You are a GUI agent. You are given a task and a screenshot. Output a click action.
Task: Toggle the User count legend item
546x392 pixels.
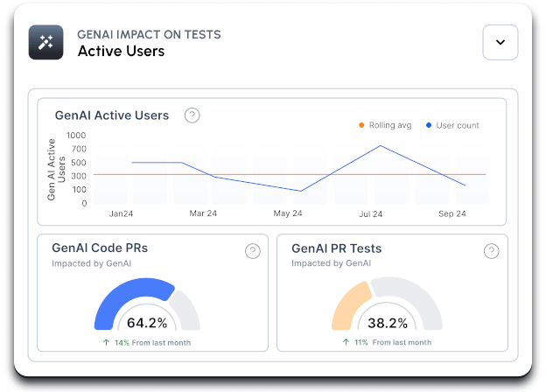pyautogui.click(x=452, y=125)
